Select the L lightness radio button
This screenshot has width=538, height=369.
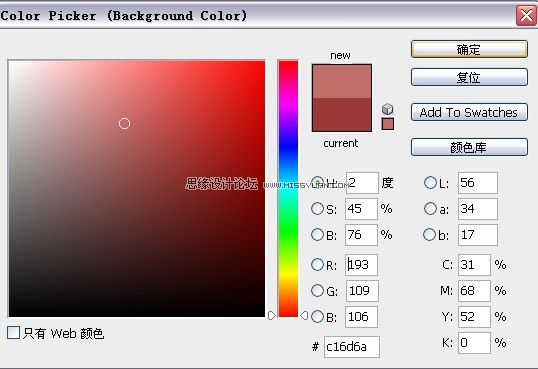[x=430, y=183]
